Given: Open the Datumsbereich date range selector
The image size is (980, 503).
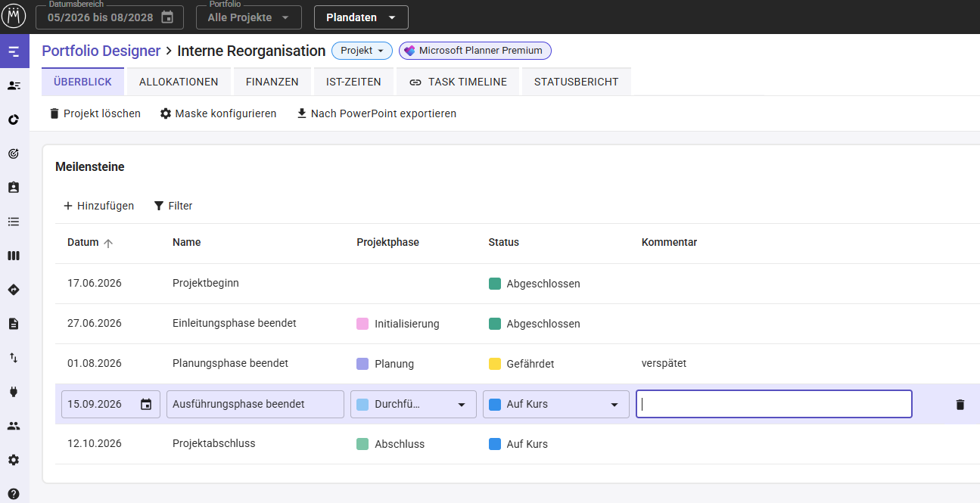Looking at the screenshot, I should coord(110,17).
